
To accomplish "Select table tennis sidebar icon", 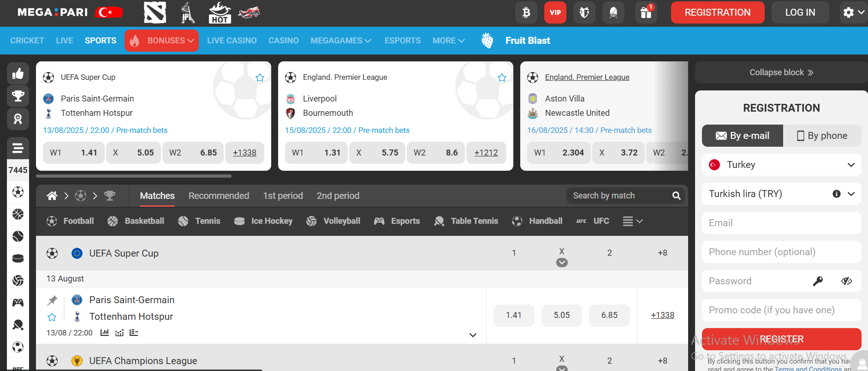I will pos(18,325).
